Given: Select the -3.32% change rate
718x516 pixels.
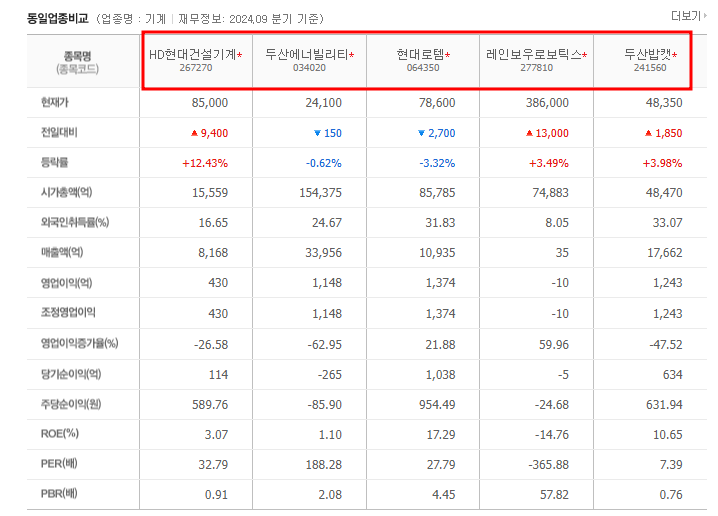Looking at the screenshot, I should pos(437,163).
